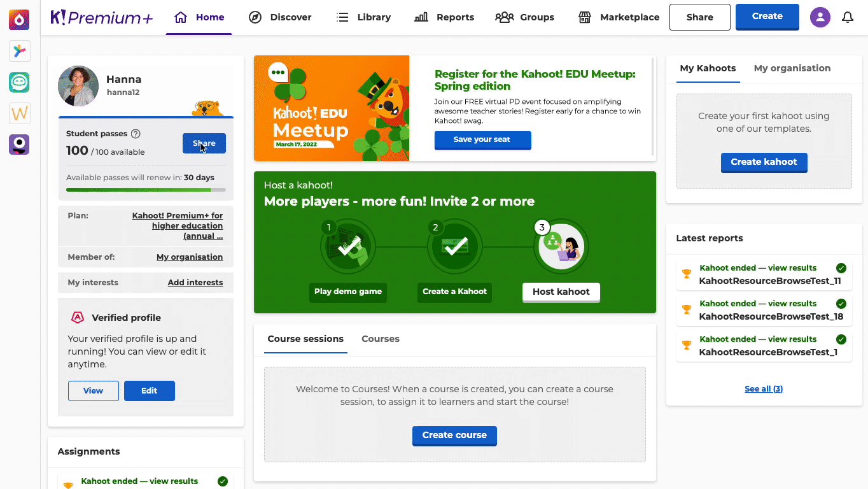This screenshot has height=489, width=868.
Task: Open the Reports page
Action: (444, 17)
